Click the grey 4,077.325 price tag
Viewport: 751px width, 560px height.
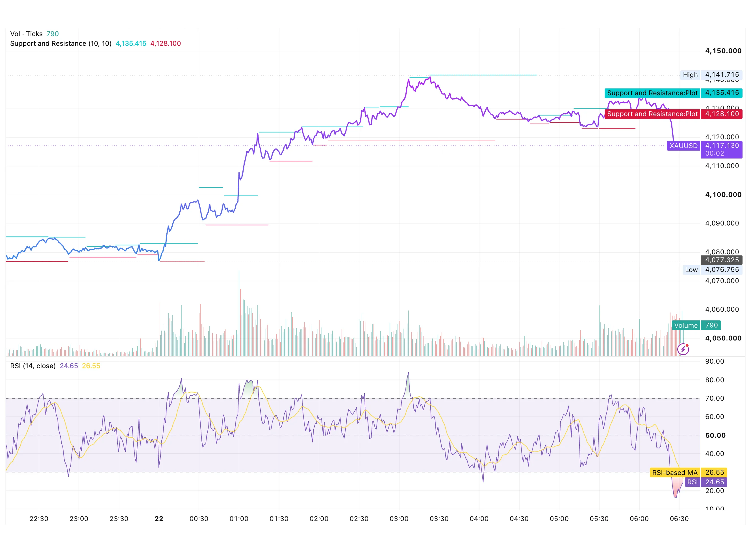722,260
